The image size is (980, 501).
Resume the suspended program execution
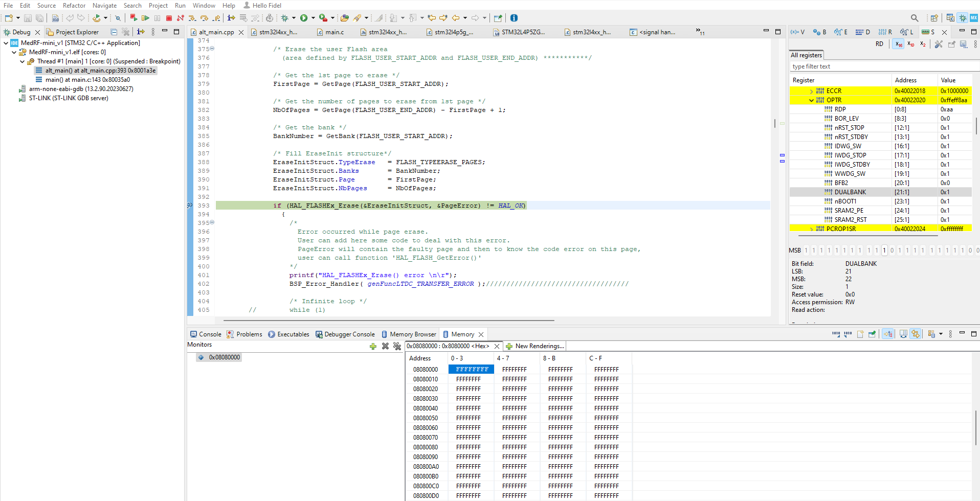[x=145, y=17]
